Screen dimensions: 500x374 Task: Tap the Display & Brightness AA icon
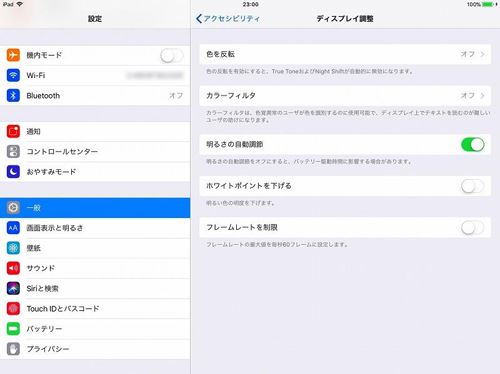[13, 228]
